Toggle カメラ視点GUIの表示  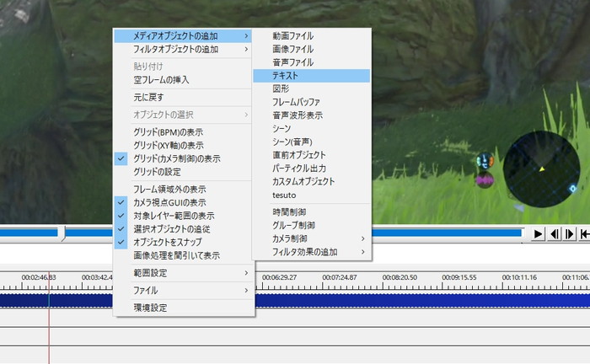(x=183, y=202)
